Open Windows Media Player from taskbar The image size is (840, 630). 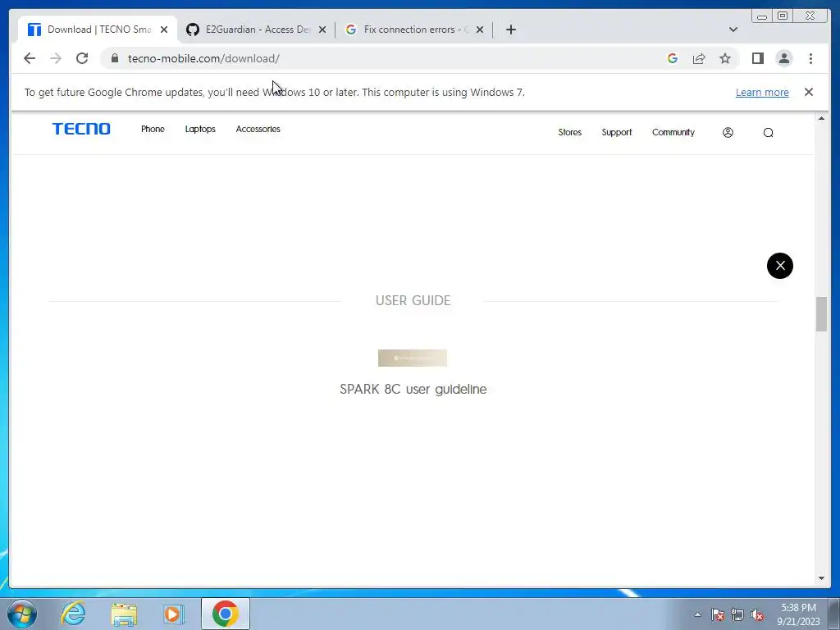(x=174, y=614)
